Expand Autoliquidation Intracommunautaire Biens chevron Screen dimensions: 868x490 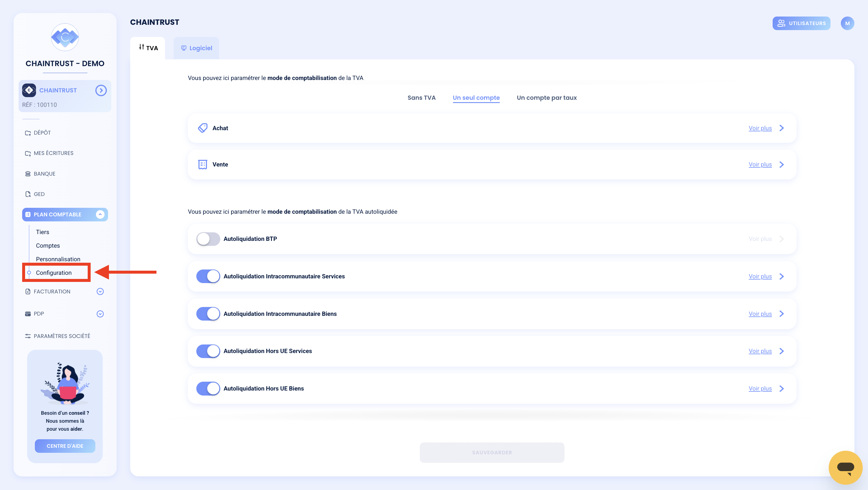click(782, 314)
